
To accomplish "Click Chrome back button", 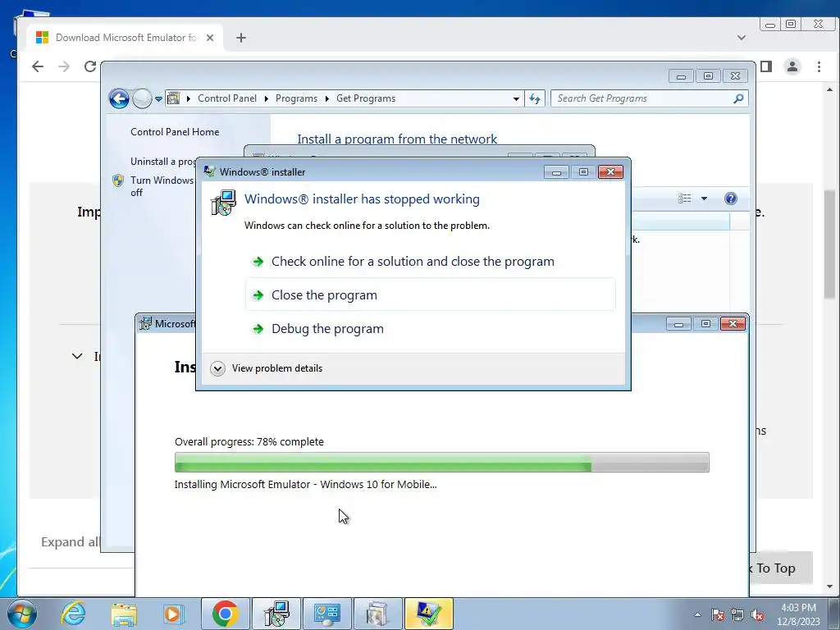I will tap(38, 66).
